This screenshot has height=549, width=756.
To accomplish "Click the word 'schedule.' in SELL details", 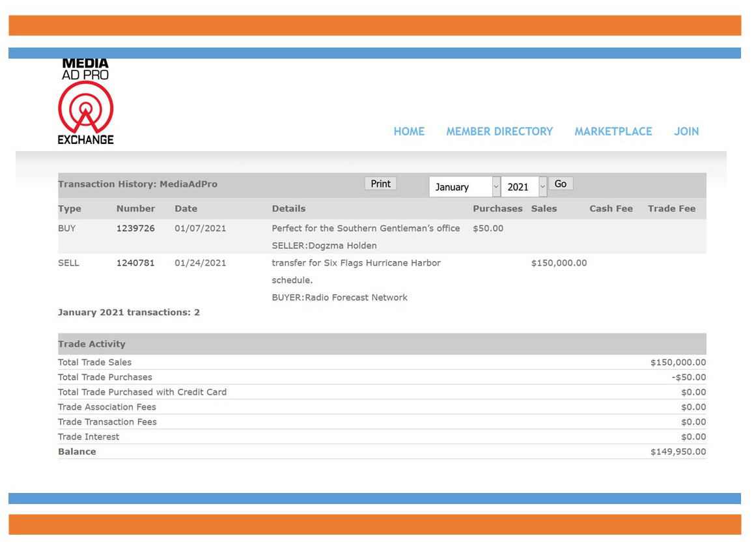I will click(292, 281).
